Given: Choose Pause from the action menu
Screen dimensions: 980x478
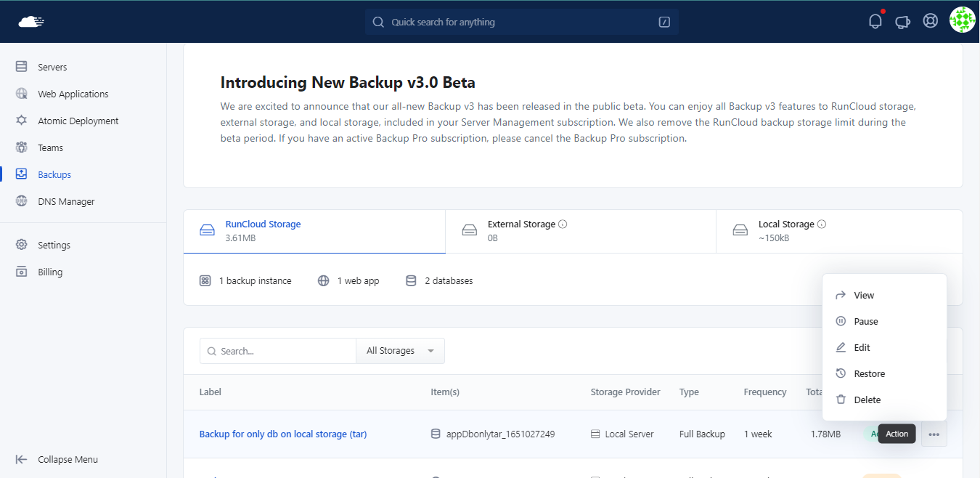Looking at the screenshot, I should coord(865,321).
